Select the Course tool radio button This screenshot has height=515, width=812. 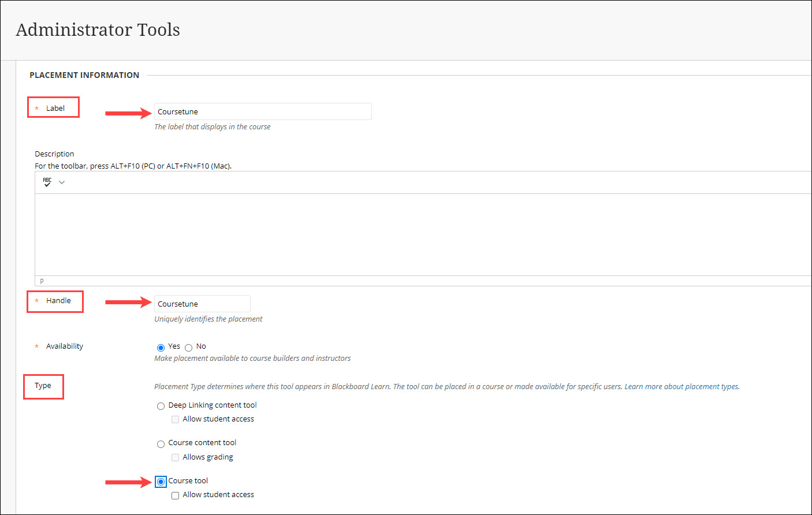pyautogui.click(x=161, y=482)
